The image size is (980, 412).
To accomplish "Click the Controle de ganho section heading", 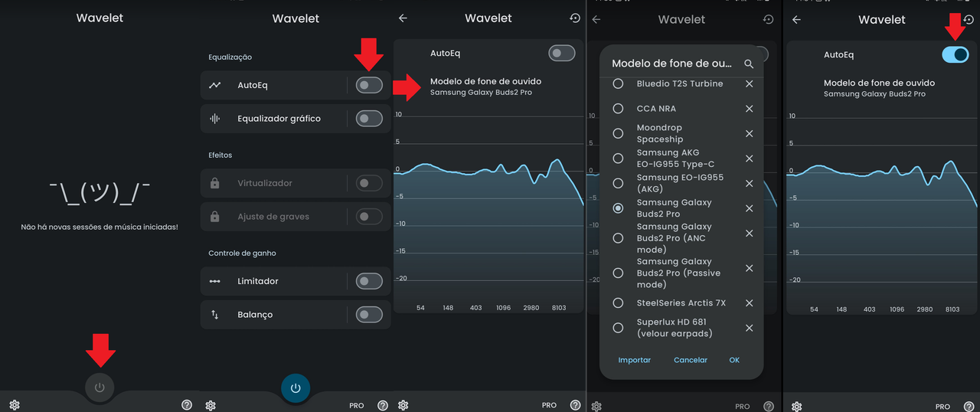I will tap(242, 253).
